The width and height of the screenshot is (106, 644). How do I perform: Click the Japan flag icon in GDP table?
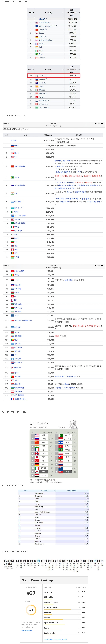[x=37, y=33]
